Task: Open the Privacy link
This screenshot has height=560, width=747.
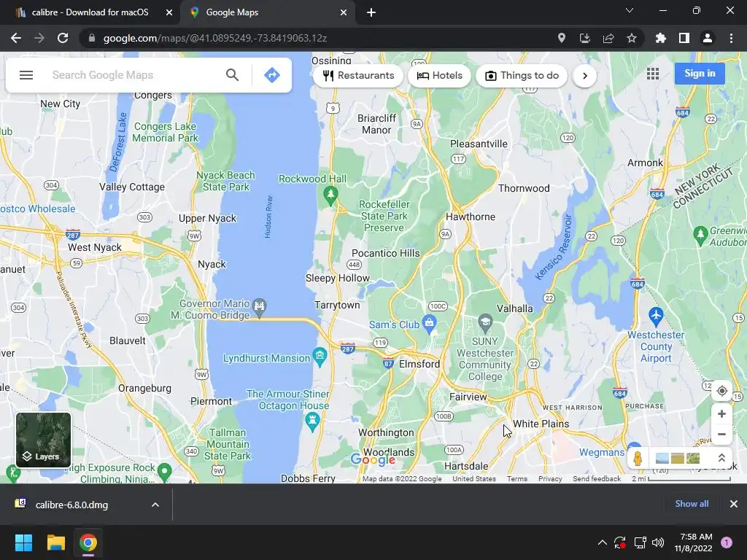Action: (x=550, y=478)
